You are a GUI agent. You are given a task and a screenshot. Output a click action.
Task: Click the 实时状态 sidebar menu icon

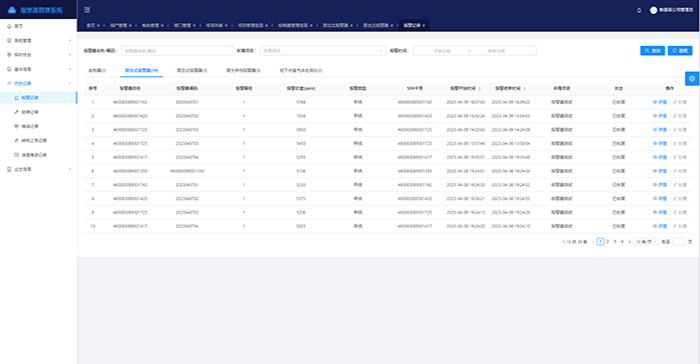[9, 55]
